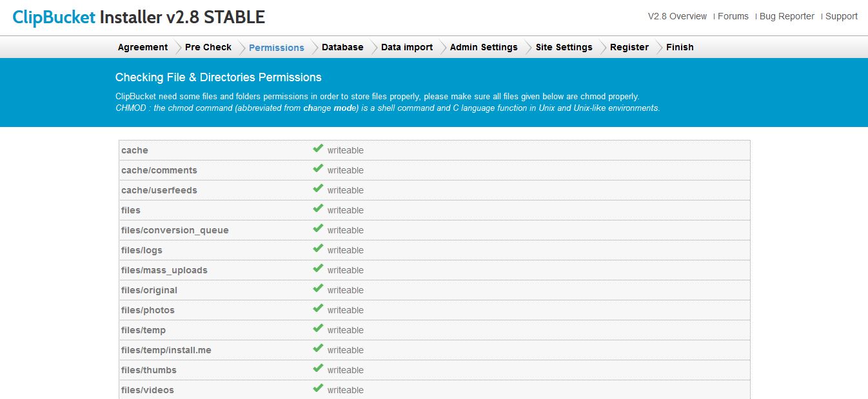Visit the Forums link
Image resolution: width=868 pixels, height=399 pixels.
tap(733, 16)
